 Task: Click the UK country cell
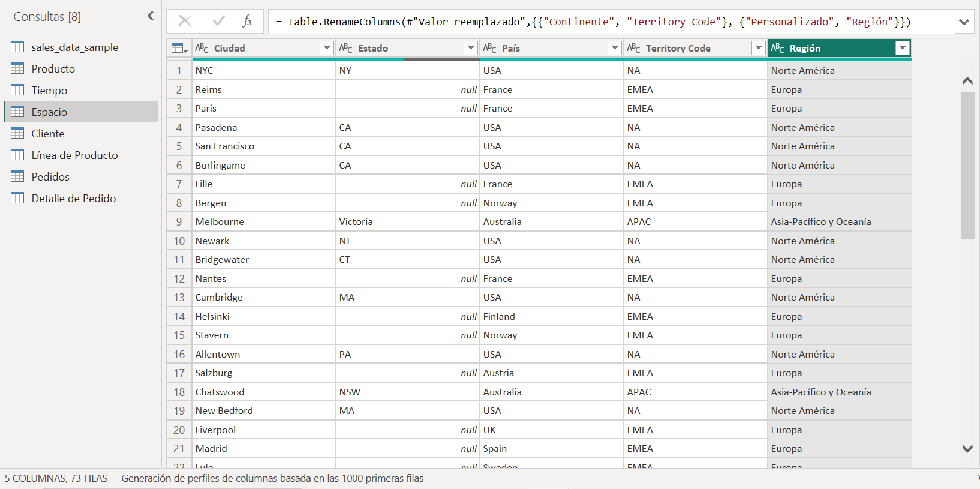[552, 430]
